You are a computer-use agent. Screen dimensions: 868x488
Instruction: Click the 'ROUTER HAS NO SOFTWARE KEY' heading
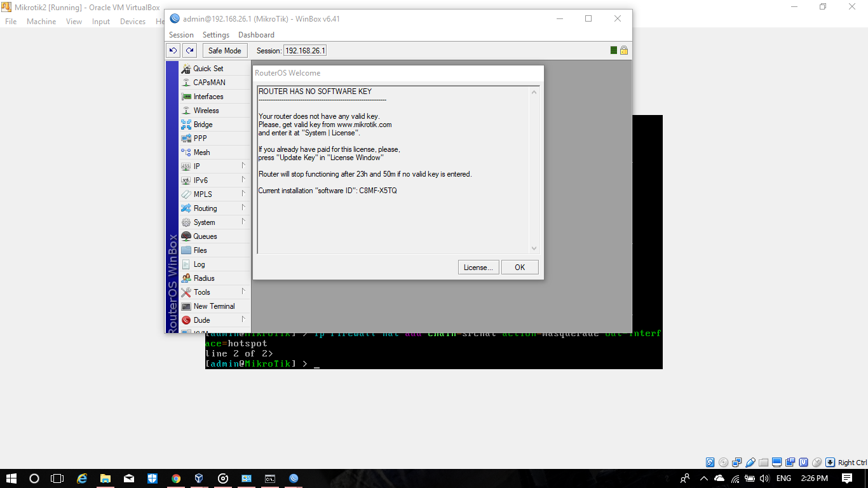(x=315, y=91)
